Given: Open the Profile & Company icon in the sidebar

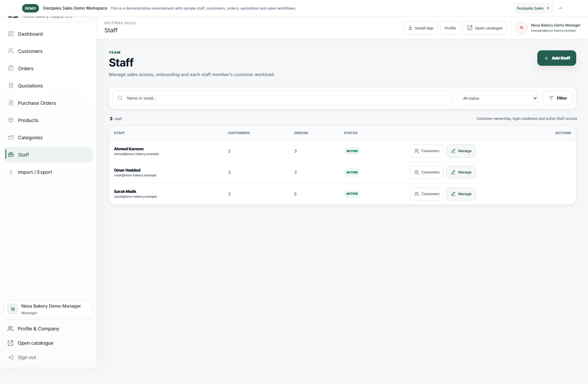Looking at the screenshot, I should [x=11, y=329].
